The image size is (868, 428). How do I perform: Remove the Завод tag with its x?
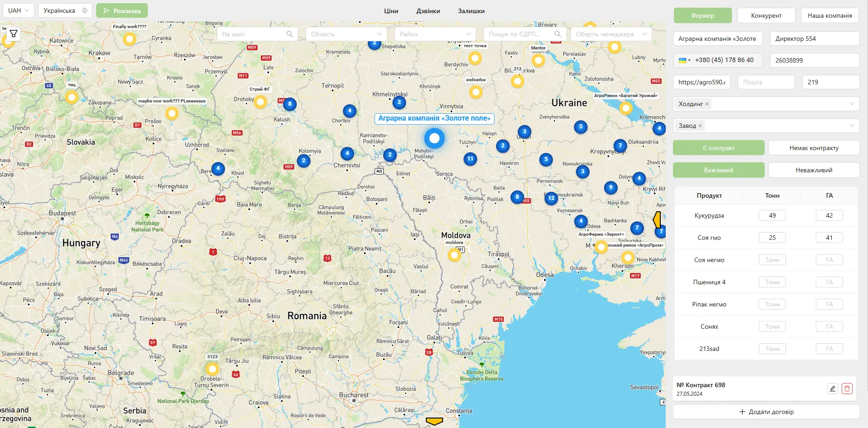click(x=700, y=126)
